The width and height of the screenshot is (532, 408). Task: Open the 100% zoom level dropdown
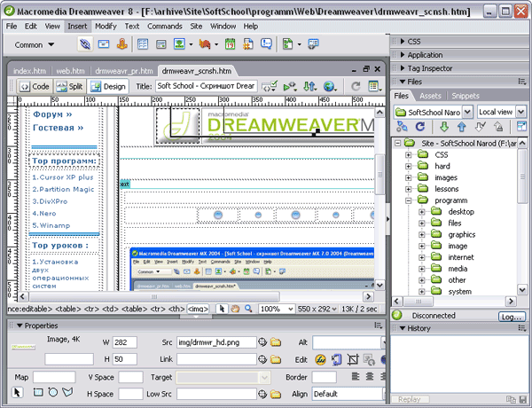tap(290, 309)
